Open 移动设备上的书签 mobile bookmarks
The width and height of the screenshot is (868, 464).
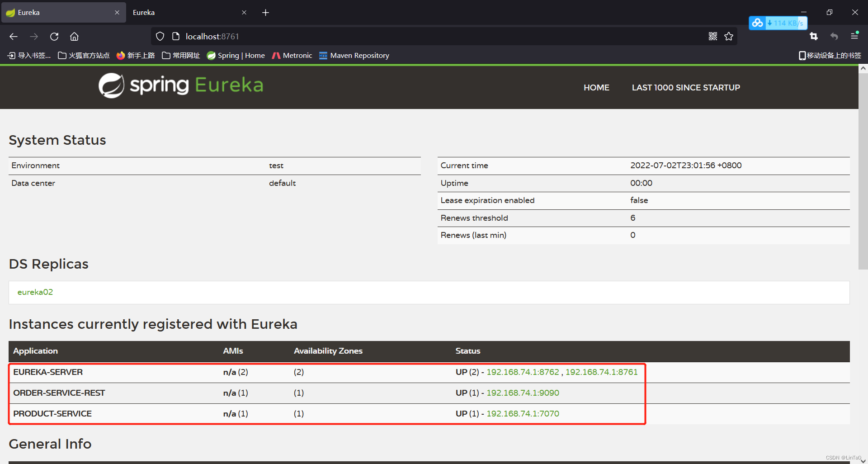[x=830, y=56]
